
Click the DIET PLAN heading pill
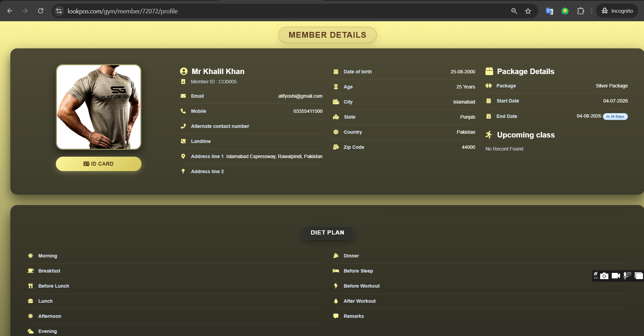click(327, 232)
